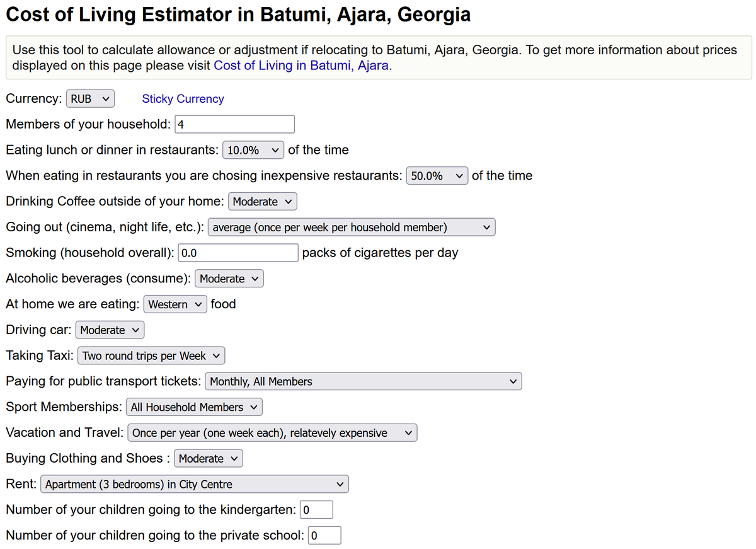Open the Taking Taxi dropdown
The image size is (756, 549).
[x=151, y=356]
